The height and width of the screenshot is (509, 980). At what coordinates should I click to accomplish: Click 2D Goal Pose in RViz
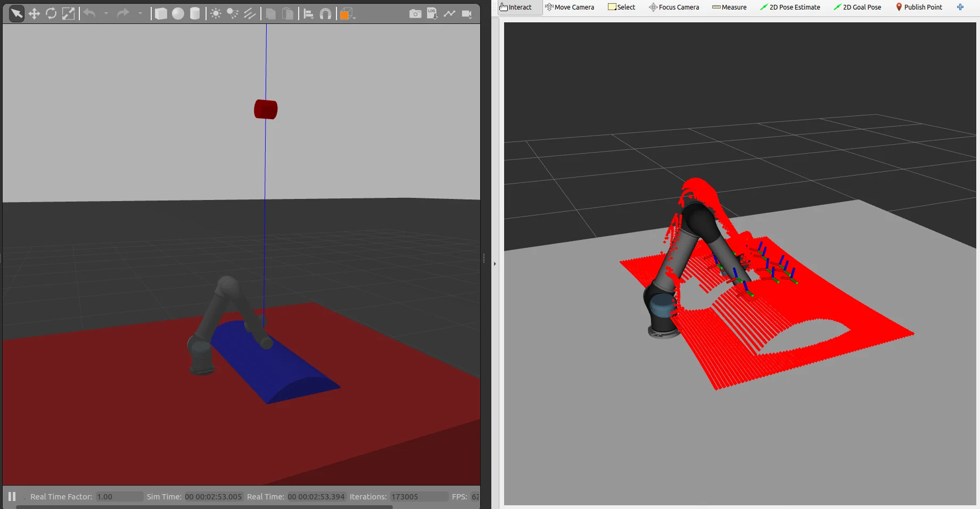(858, 7)
